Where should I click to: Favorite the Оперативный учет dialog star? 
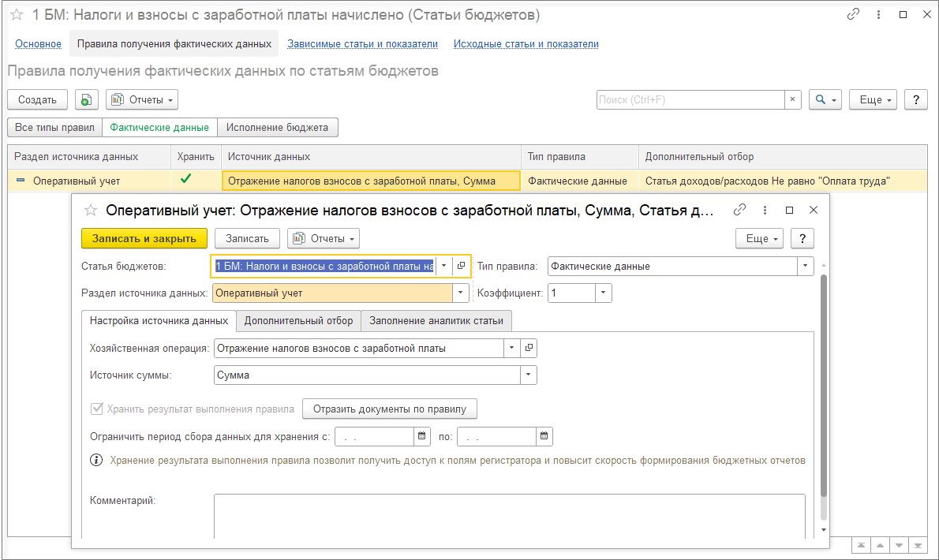(x=91, y=210)
